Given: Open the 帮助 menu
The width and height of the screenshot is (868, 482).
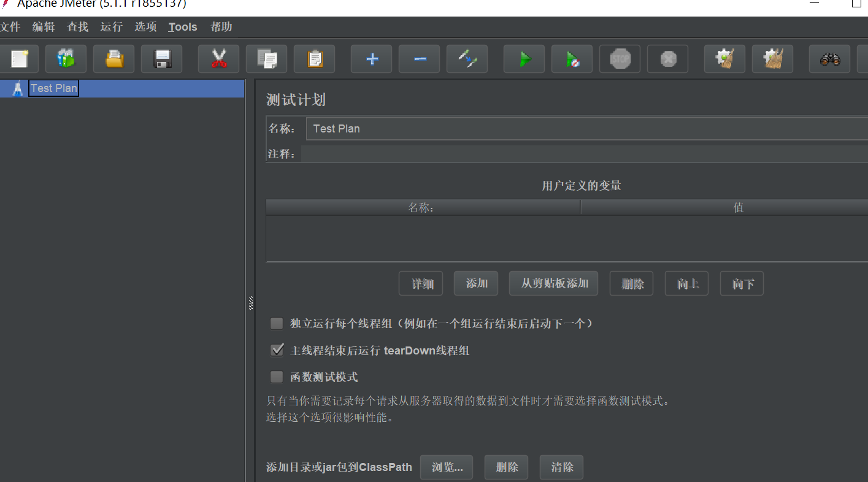Looking at the screenshot, I should click(221, 27).
